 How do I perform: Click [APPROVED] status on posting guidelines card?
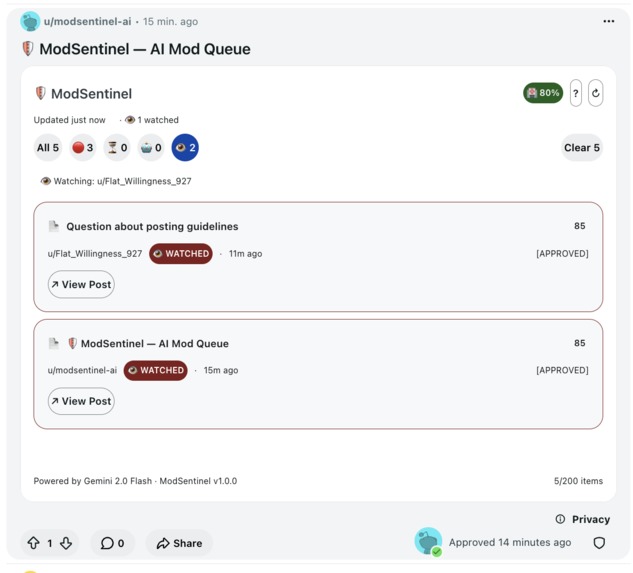click(x=562, y=254)
